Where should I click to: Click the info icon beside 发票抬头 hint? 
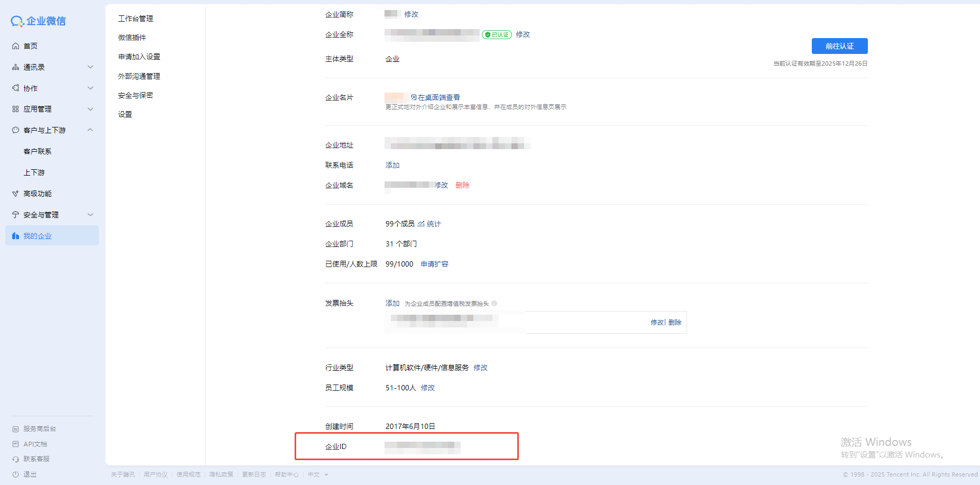coord(494,304)
